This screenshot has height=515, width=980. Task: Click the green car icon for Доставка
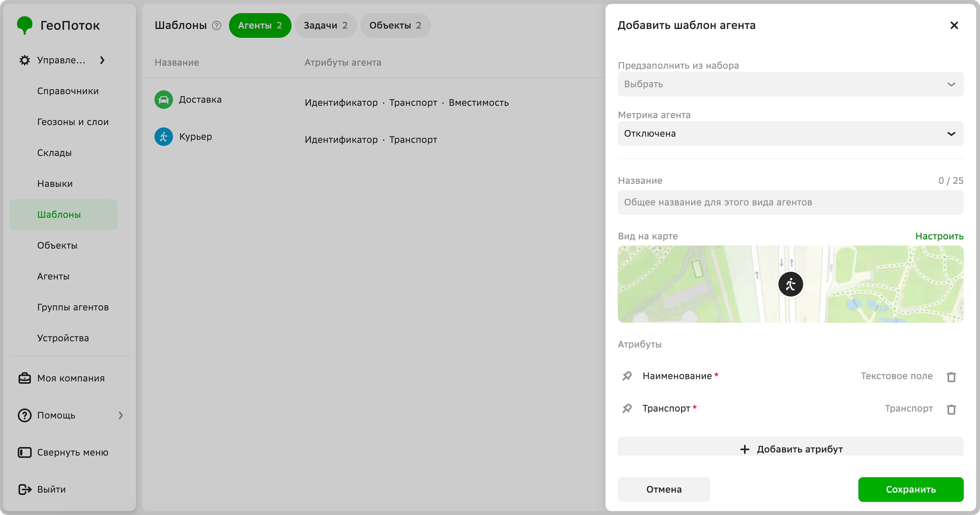click(x=163, y=100)
